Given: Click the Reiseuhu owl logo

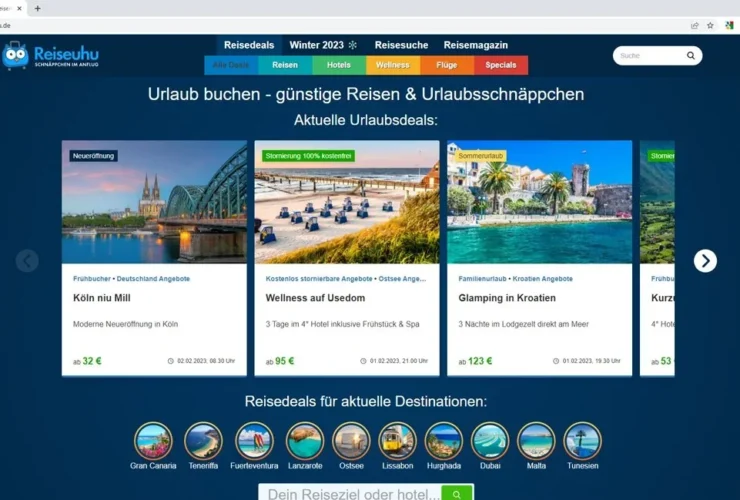Looking at the screenshot, I should (16, 55).
